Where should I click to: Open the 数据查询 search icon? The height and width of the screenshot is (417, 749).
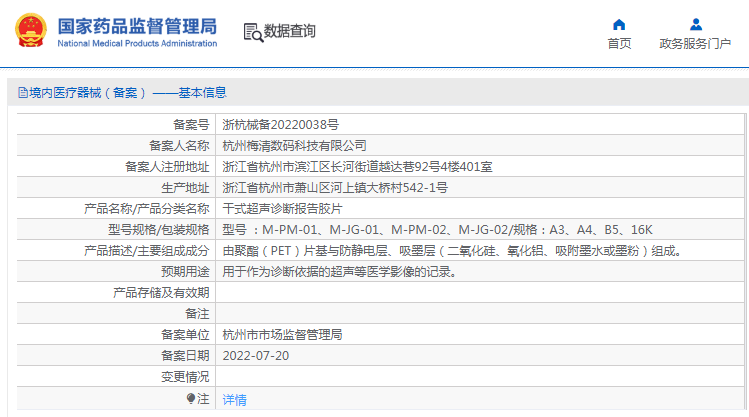click(253, 32)
